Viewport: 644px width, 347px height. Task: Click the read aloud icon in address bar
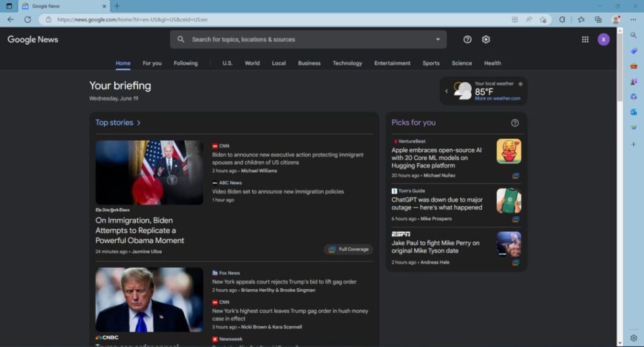click(529, 19)
